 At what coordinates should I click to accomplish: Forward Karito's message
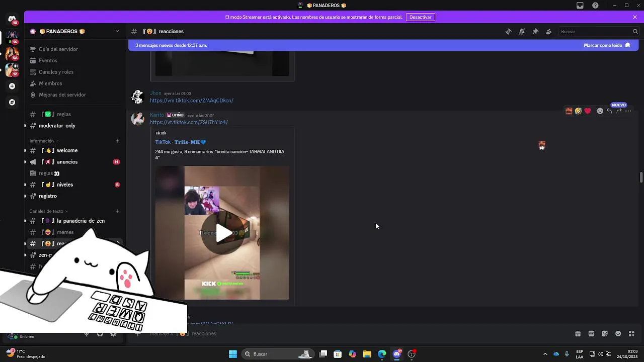click(619, 111)
